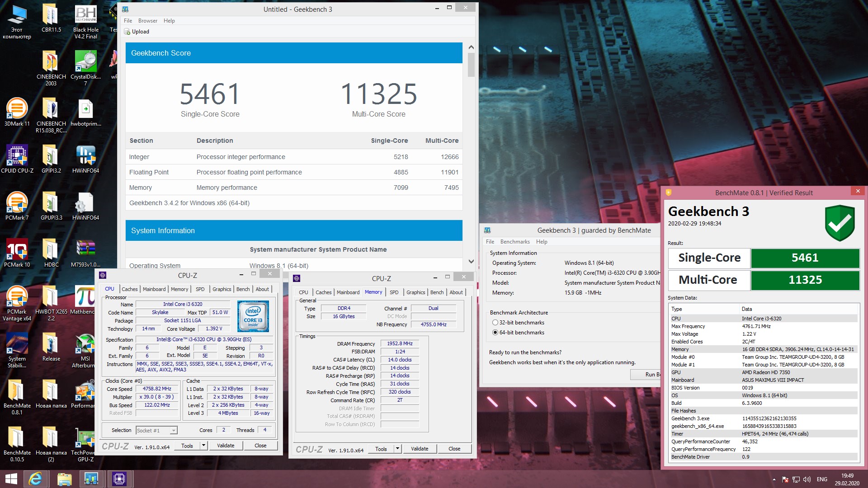
Task: Open the CBR11.5 desktop folder icon
Action: click(x=51, y=18)
